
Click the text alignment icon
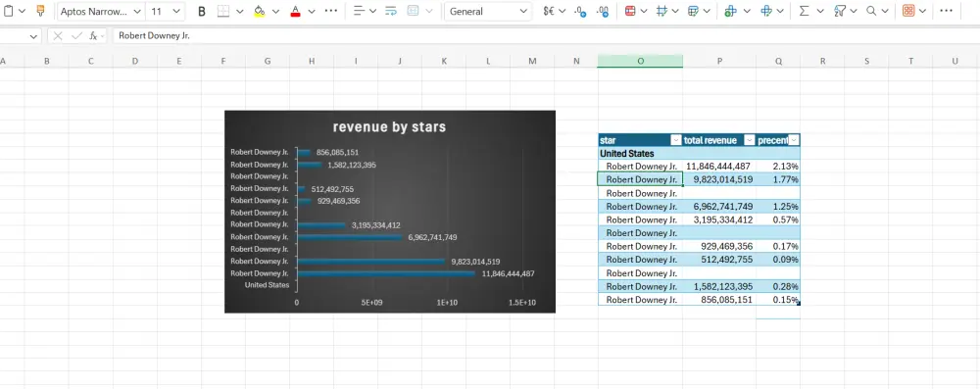point(359,11)
